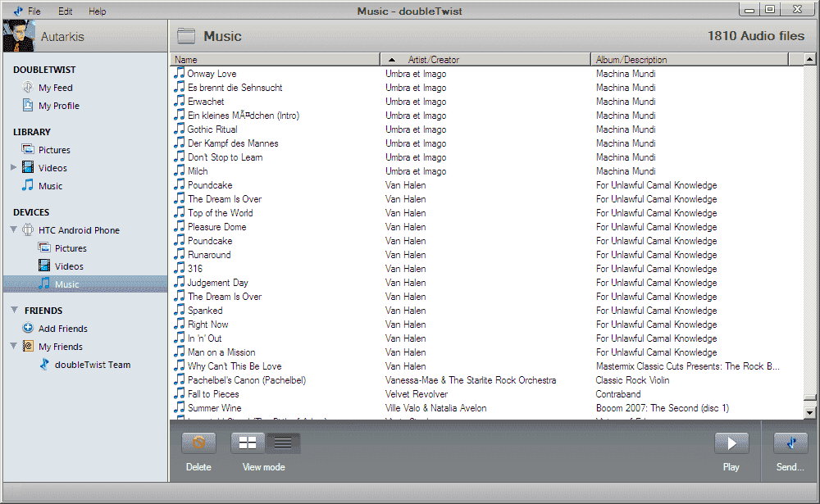Click the scrollbar up arrow
Image resolution: width=820 pixels, height=504 pixels.
[x=809, y=59]
